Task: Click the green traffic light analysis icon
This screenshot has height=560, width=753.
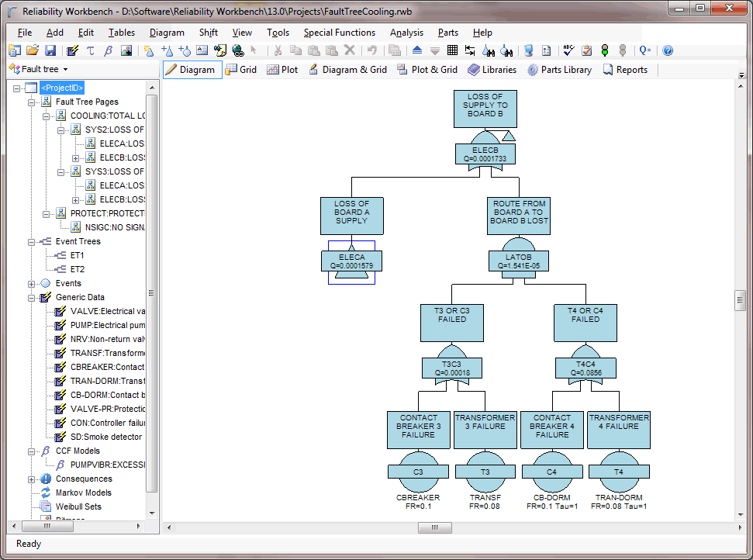Action: [x=606, y=50]
